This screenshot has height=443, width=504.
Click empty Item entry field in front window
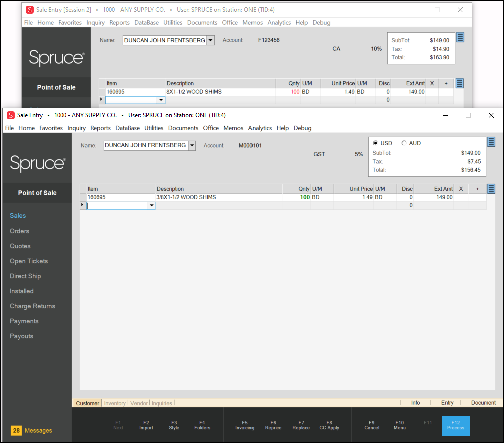pos(117,205)
